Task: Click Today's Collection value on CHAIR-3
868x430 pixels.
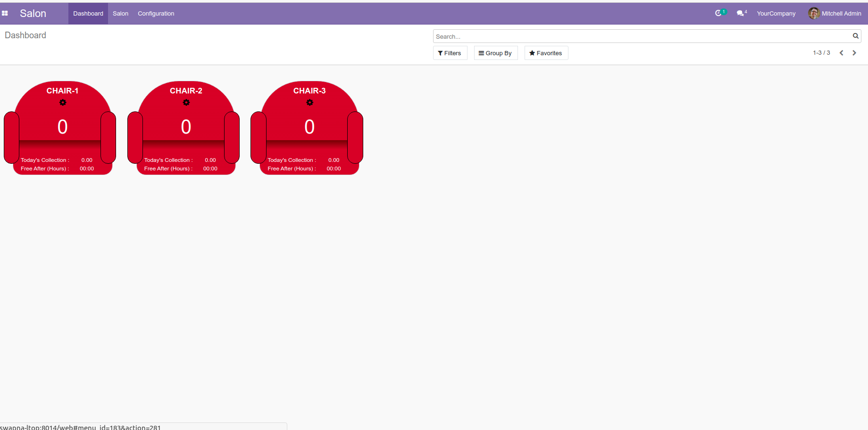Action: pos(334,160)
